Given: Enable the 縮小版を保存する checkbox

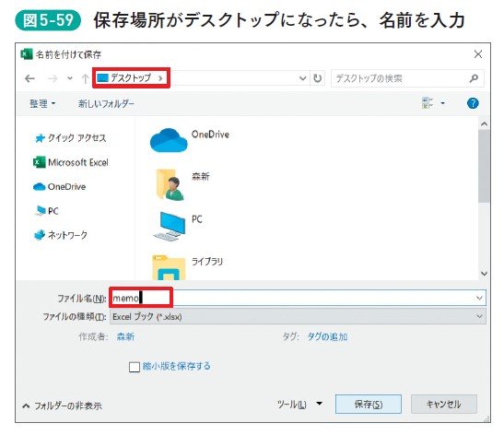Looking at the screenshot, I should [134, 367].
